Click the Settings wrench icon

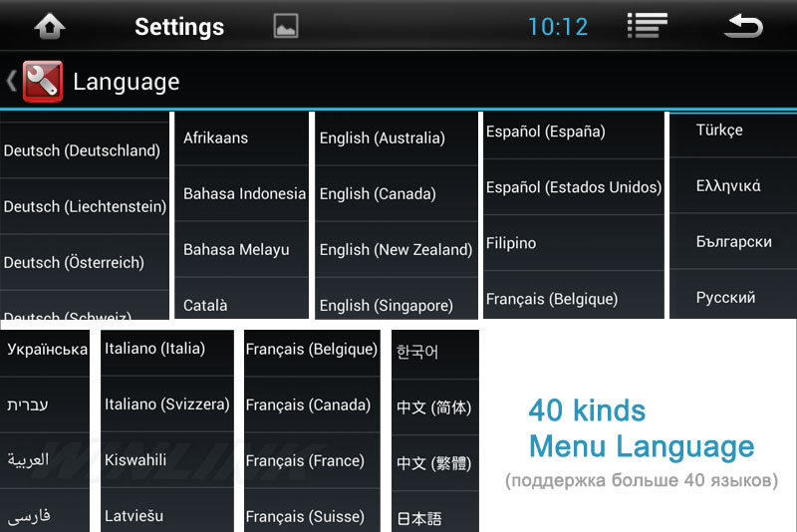click(42, 82)
